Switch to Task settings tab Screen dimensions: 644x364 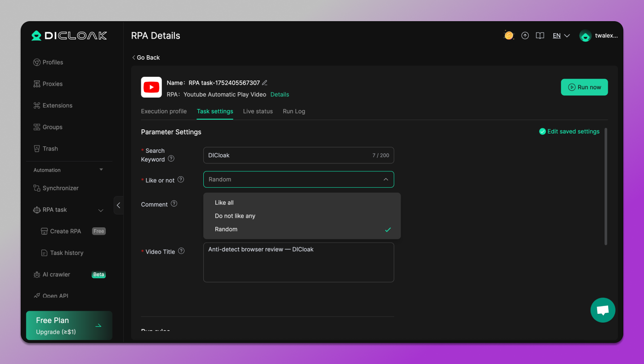[x=215, y=111]
